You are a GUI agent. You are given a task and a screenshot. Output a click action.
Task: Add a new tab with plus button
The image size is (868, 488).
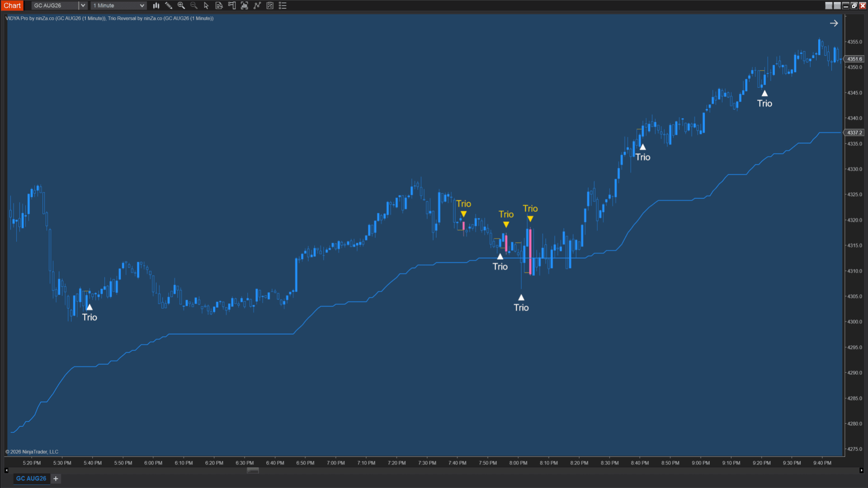pos(56,479)
